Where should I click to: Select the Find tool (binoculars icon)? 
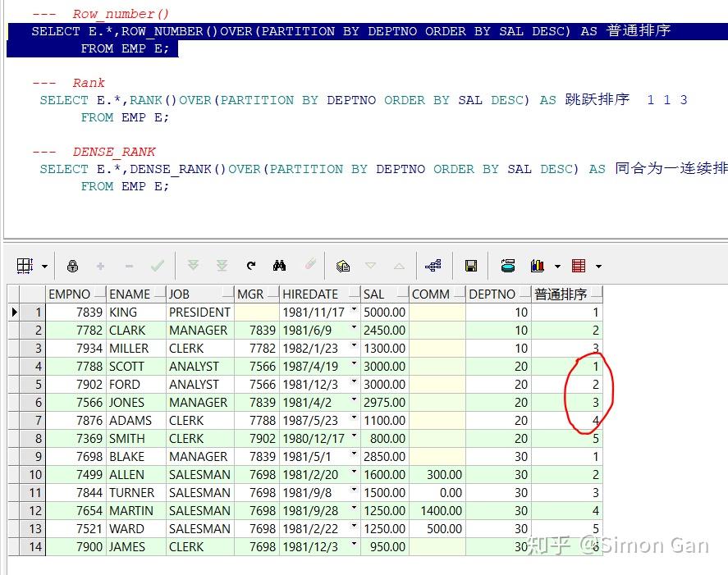tap(281, 265)
